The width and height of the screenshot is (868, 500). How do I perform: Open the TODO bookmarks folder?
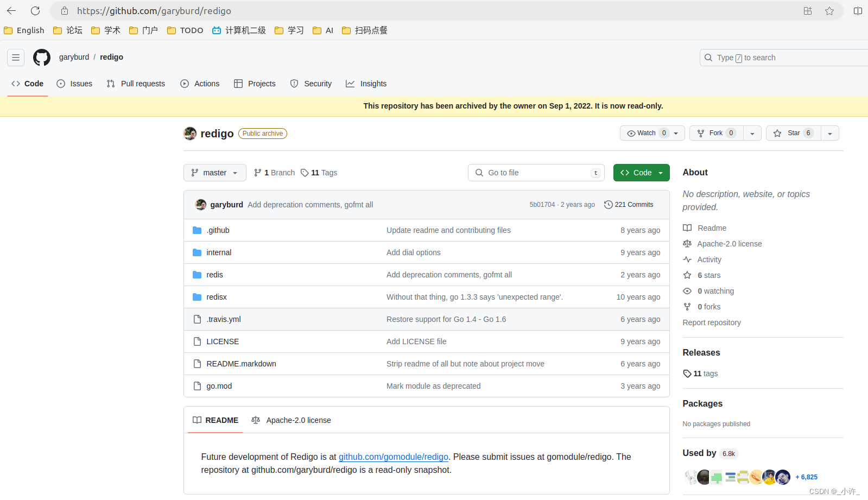[185, 30]
